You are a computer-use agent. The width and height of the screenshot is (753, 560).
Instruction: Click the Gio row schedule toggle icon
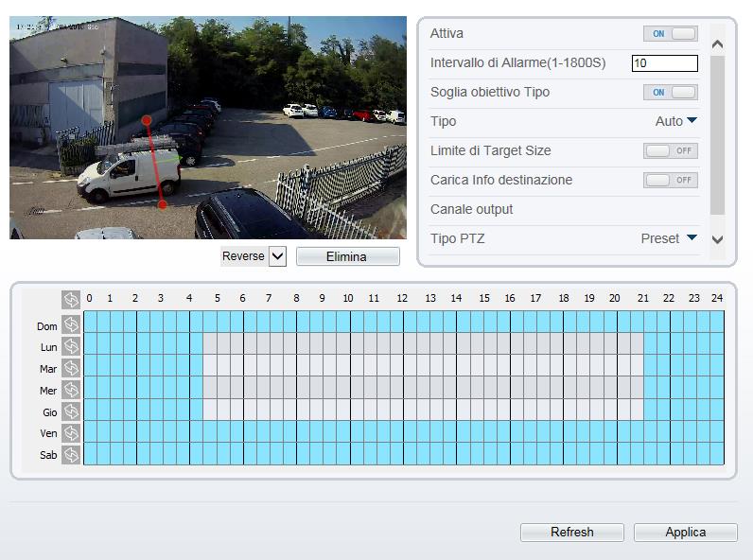pyautogui.click(x=71, y=411)
